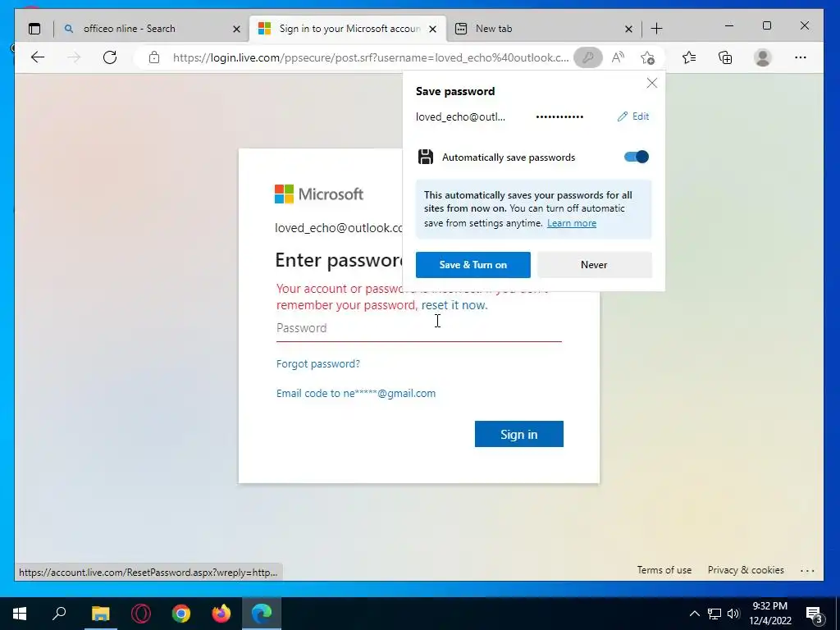Open Forgot password? link

[x=318, y=363]
